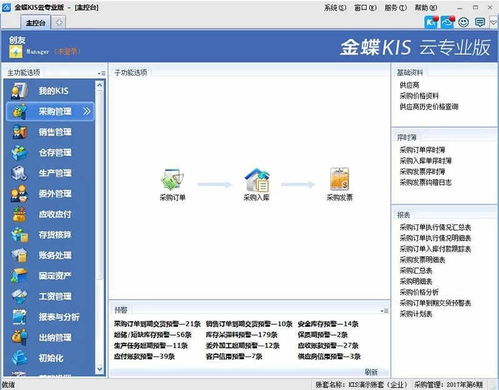Click alert 销售订单到期交货预警—10条
Screen dimensions: 499x390
pyautogui.click(x=249, y=324)
